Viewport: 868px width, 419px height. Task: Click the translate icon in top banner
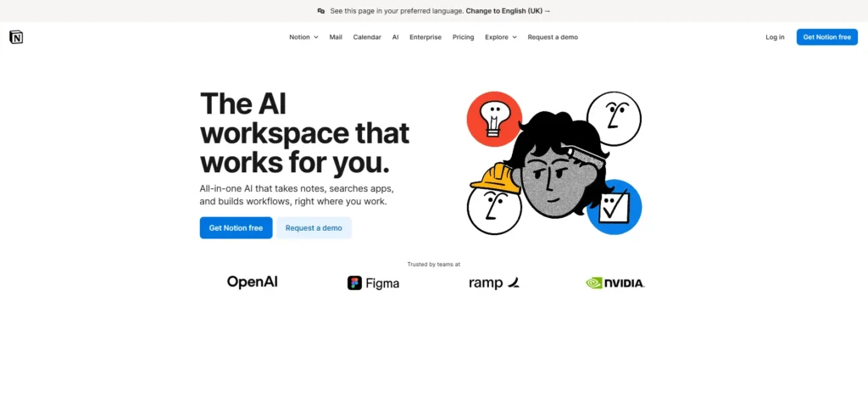tap(321, 10)
